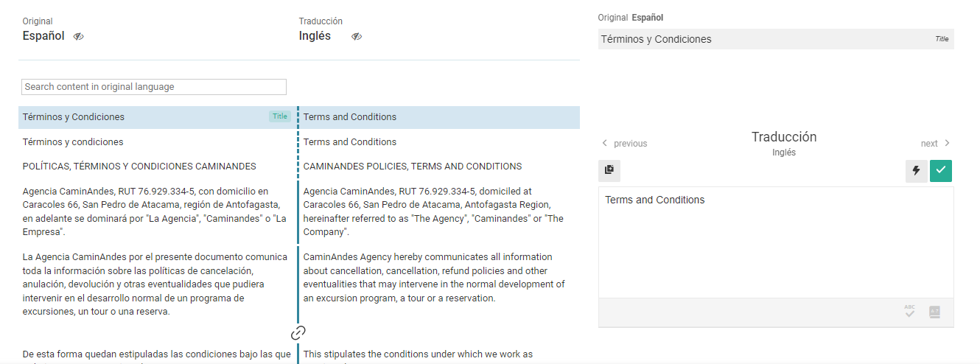Toggle visibility of Inglés translation column
Viewport: 980px width, 364px height.
click(357, 36)
